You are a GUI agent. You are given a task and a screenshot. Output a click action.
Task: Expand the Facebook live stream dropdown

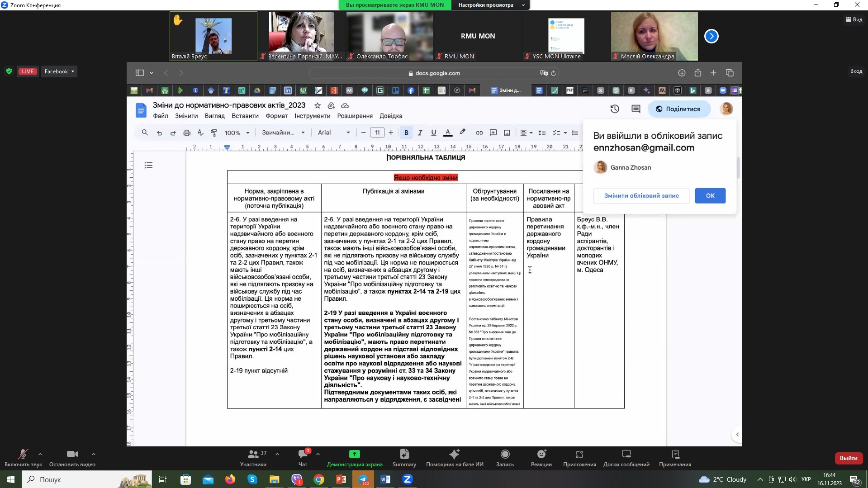(59, 71)
